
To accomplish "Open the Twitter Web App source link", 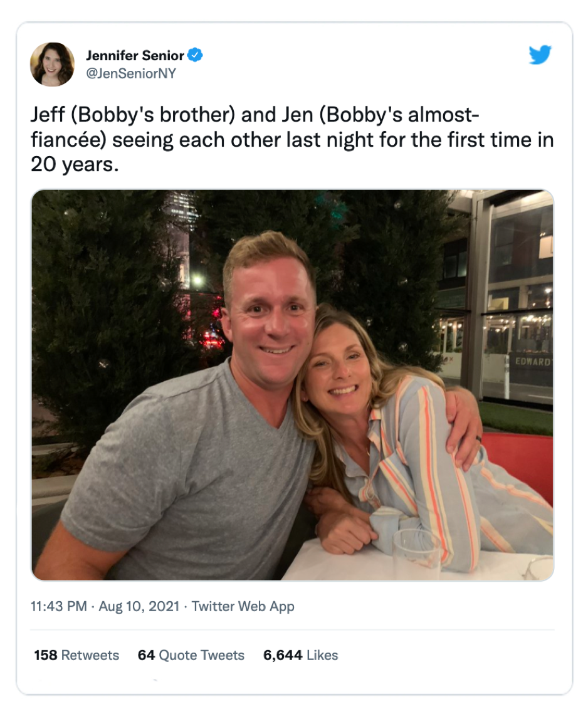I will 243,606.
